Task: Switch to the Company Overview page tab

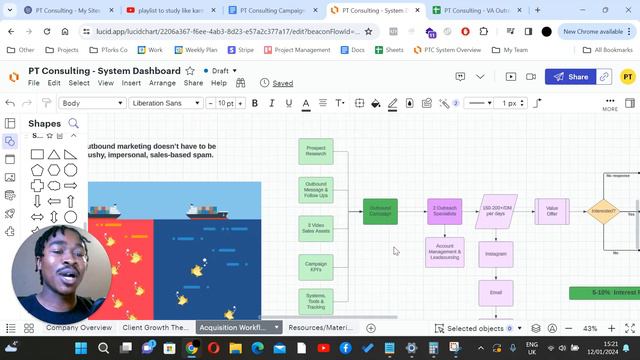Action: pyautogui.click(x=78, y=327)
